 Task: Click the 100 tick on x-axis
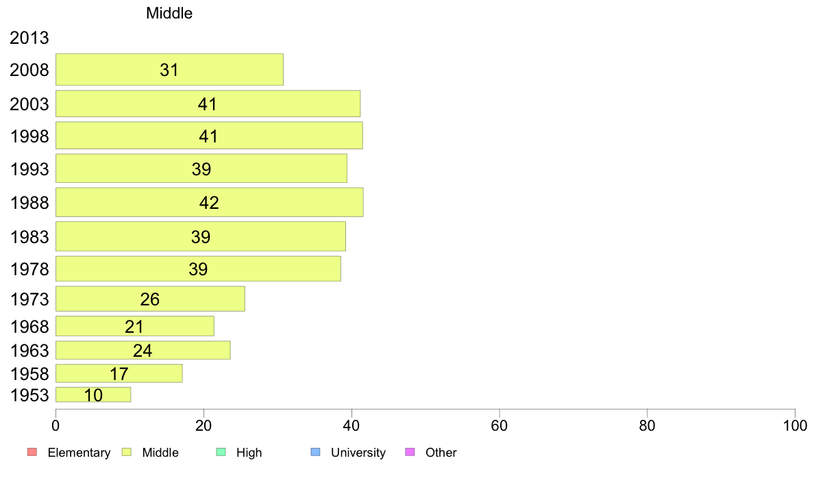795,426
